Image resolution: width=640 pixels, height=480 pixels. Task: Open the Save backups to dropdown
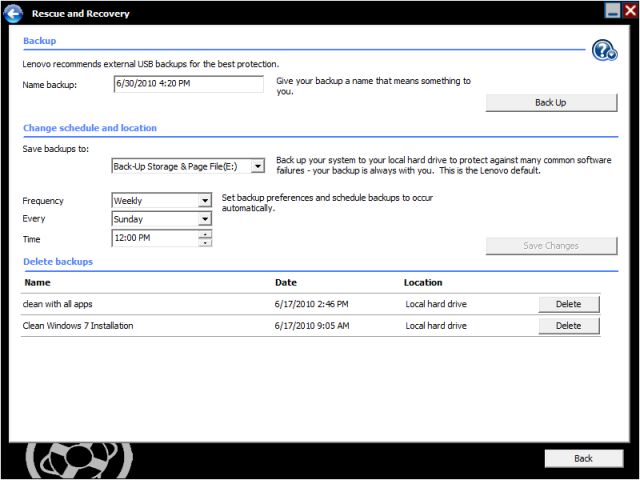[x=258, y=166]
